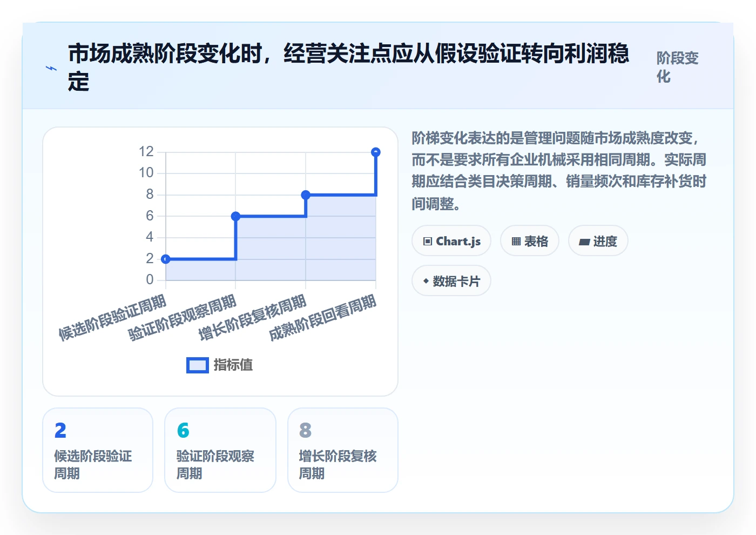Click the chart data point at value 6
This screenshot has height=535, width=756.
[235, 216]
